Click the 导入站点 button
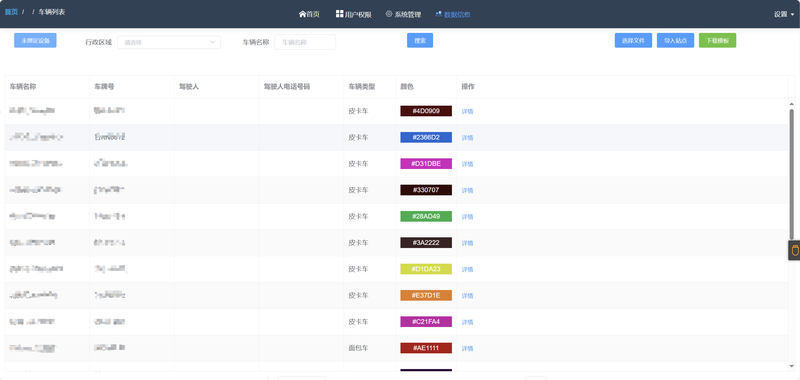 click(676, 40)
